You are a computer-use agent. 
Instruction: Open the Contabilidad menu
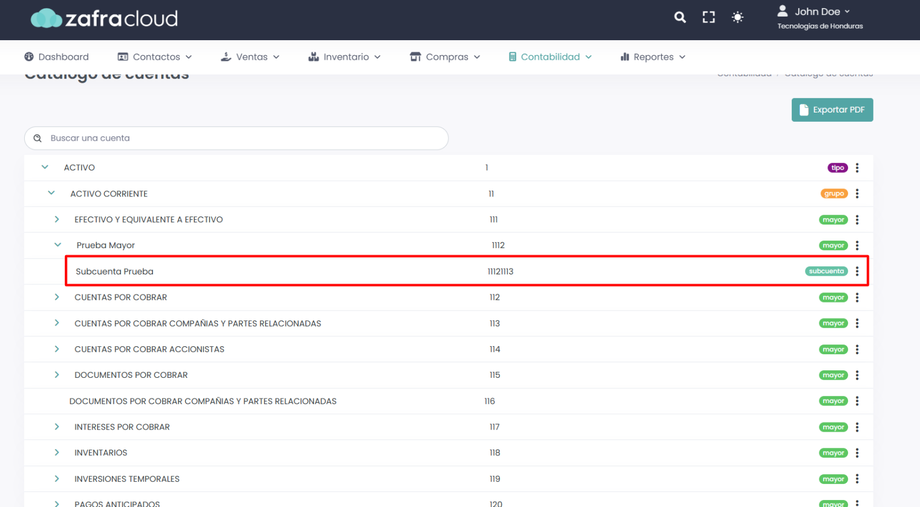(549, 57)
